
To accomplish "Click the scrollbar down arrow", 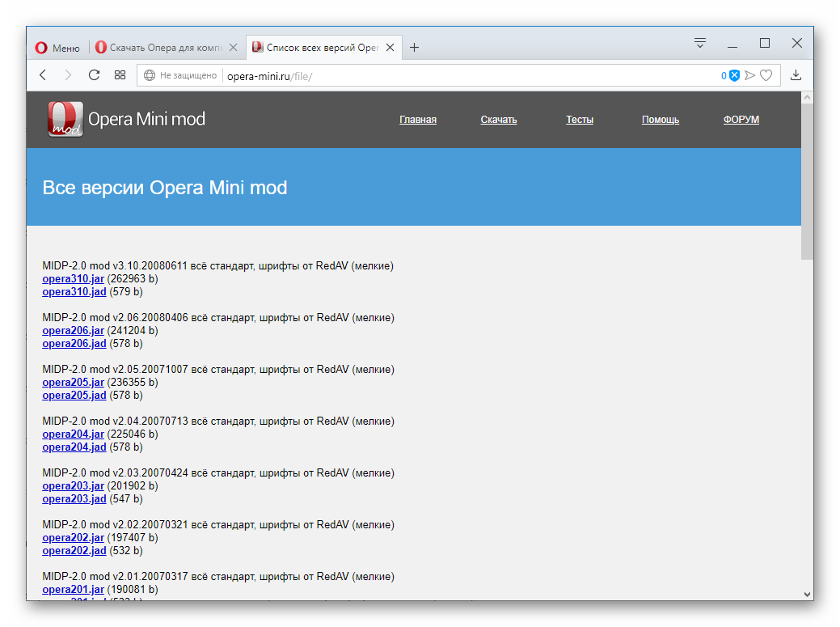I will click(808, 594).
